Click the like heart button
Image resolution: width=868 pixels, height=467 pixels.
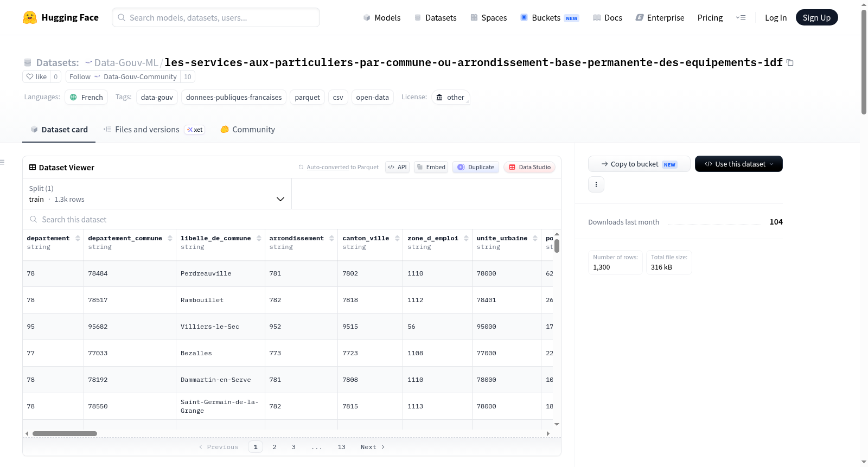click(36, 76)
